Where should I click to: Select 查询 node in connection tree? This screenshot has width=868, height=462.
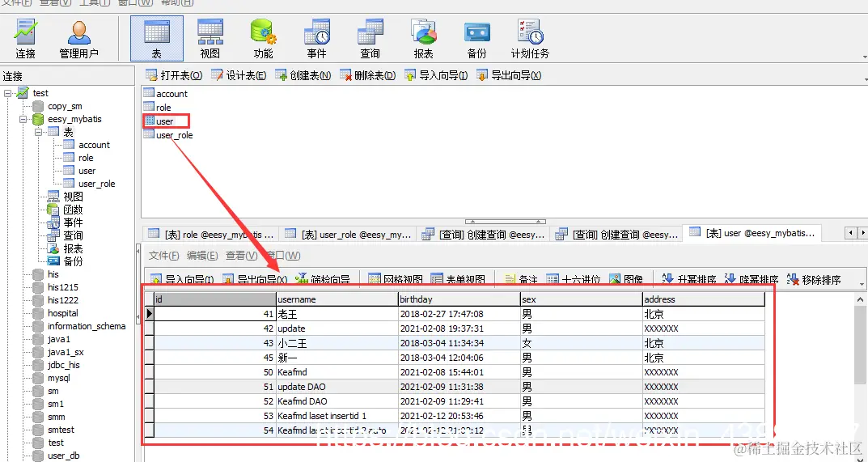click(73, 235)
